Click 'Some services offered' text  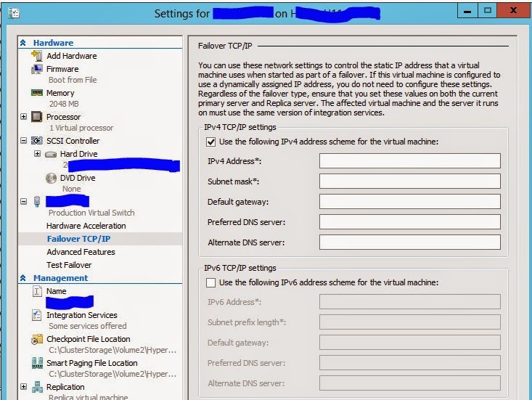tap(88, 326)
